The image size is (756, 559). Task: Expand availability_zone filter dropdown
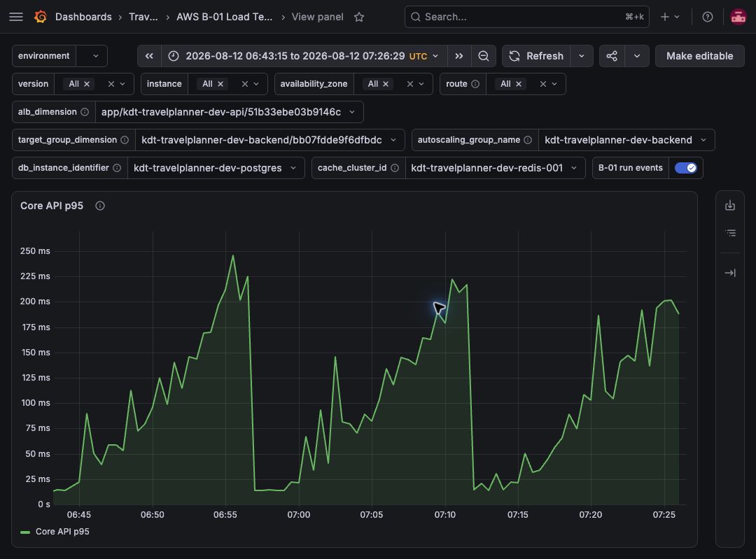pos(421,84)
